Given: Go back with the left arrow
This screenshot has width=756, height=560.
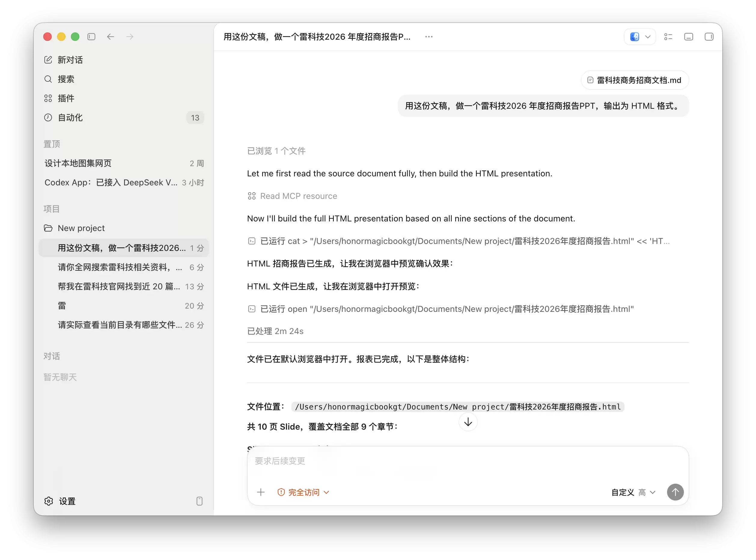Looking at the screenshot, I should (x=111, y=37).
